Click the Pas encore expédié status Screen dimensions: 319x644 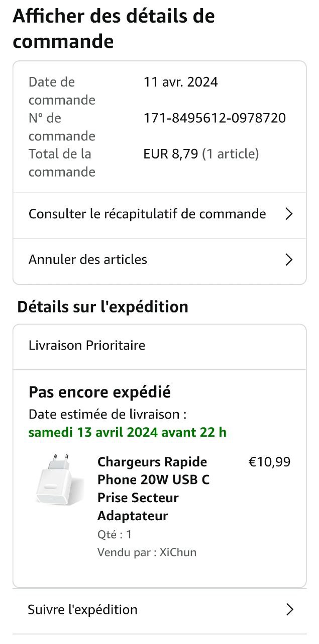pyautogui.click(x=99, y=392)
